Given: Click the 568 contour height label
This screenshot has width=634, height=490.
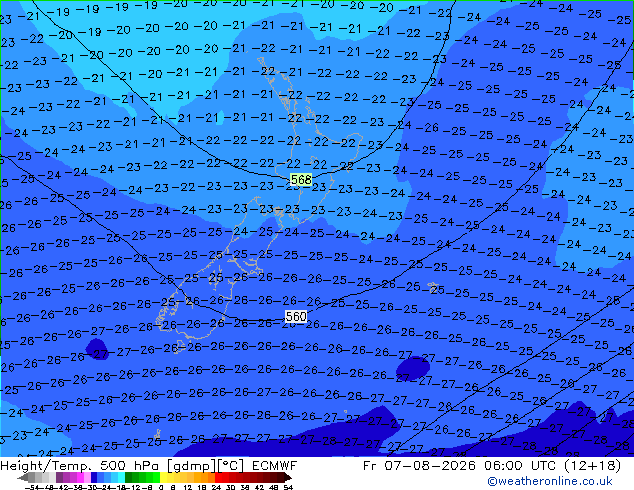Looking at the screenshot, I should click(301, 179).
